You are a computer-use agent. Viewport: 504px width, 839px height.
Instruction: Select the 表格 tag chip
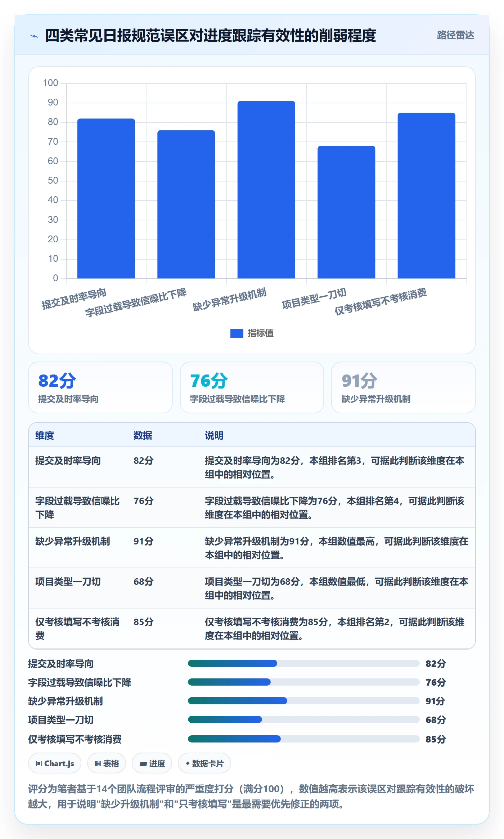coord(107,763)
